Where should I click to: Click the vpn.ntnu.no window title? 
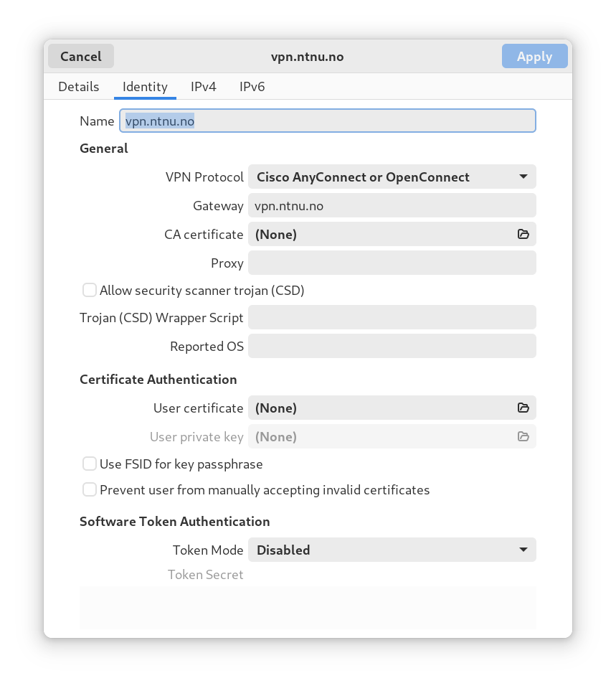pos(308,57)
